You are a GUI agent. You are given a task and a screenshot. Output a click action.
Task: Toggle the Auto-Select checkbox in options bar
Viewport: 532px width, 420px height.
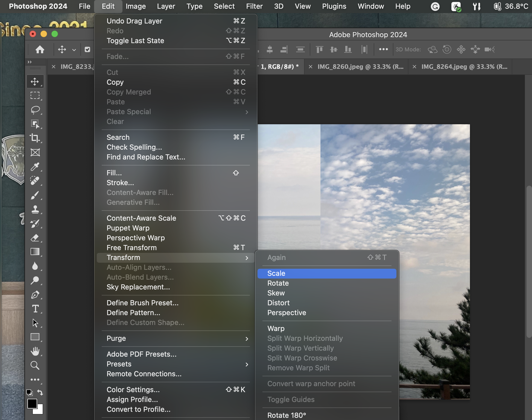[87, 49]
